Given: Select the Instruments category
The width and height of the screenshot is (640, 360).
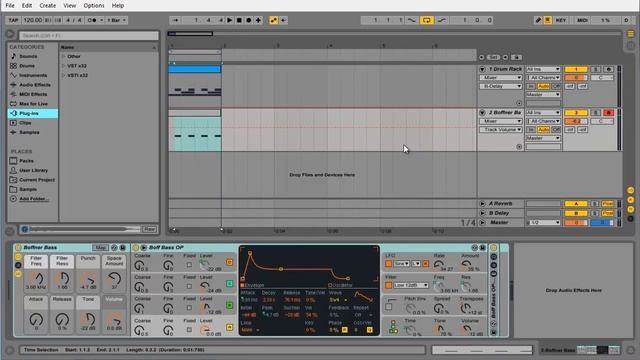Looking at the screenshot, I should click(33, 76).
